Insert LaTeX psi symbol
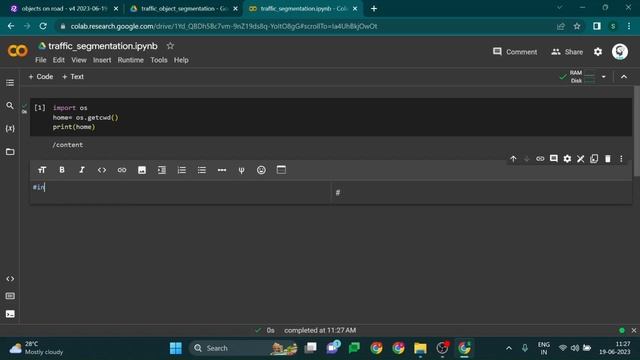Screen dimensions: 640x360 click(242, 170)
